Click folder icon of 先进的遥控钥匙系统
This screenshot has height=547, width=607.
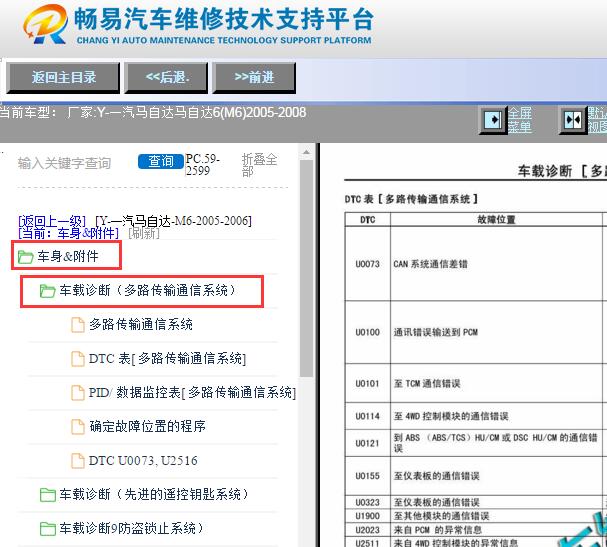(x=48, y=495)
